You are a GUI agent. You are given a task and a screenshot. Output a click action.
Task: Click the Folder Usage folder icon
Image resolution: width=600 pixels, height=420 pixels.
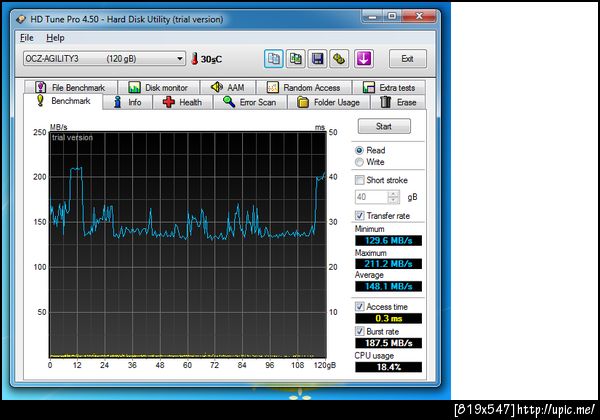click(303, 102)
